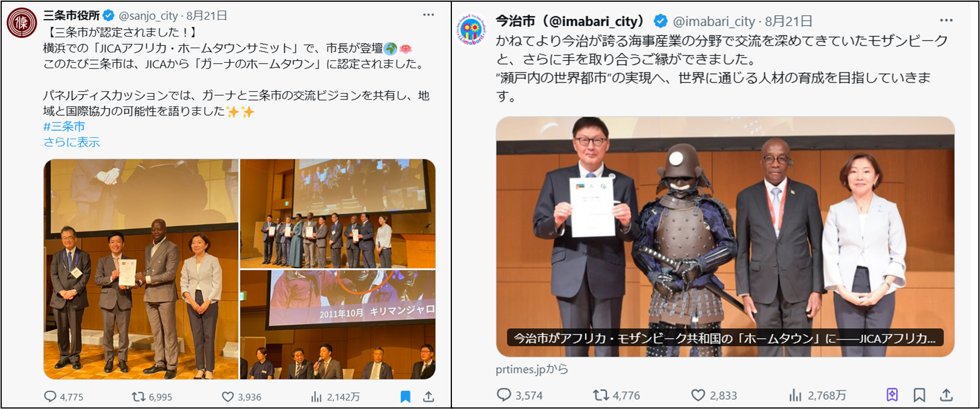
Task: Open more options on the Imabari tweet
Action: click(946, 20)
